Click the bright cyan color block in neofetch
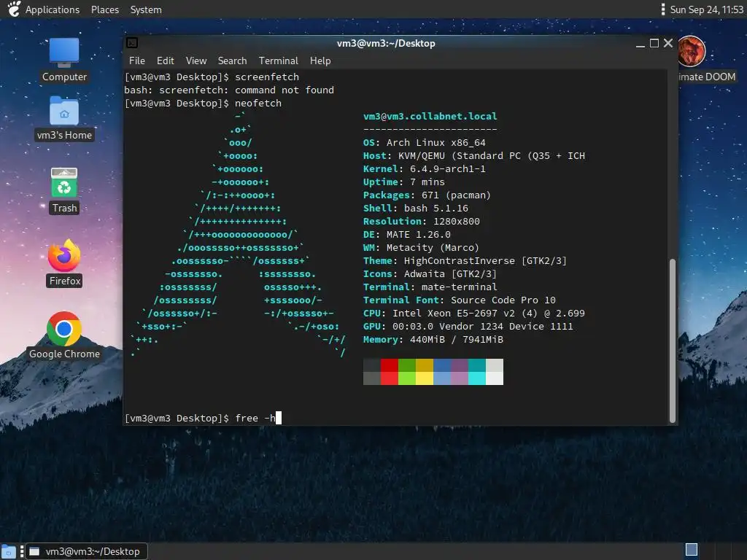The height and width of the screenshot is (560, 747). tap(476, 378)
